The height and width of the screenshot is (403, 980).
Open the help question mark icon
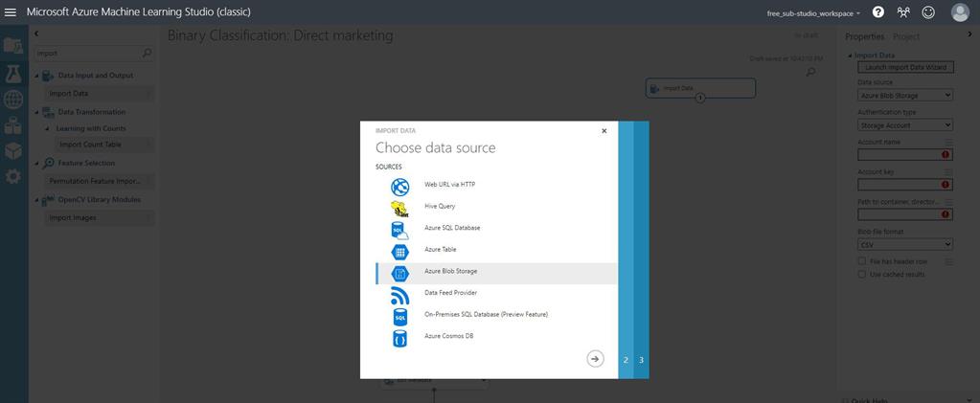pyautogui.click(x=878, y=11)
